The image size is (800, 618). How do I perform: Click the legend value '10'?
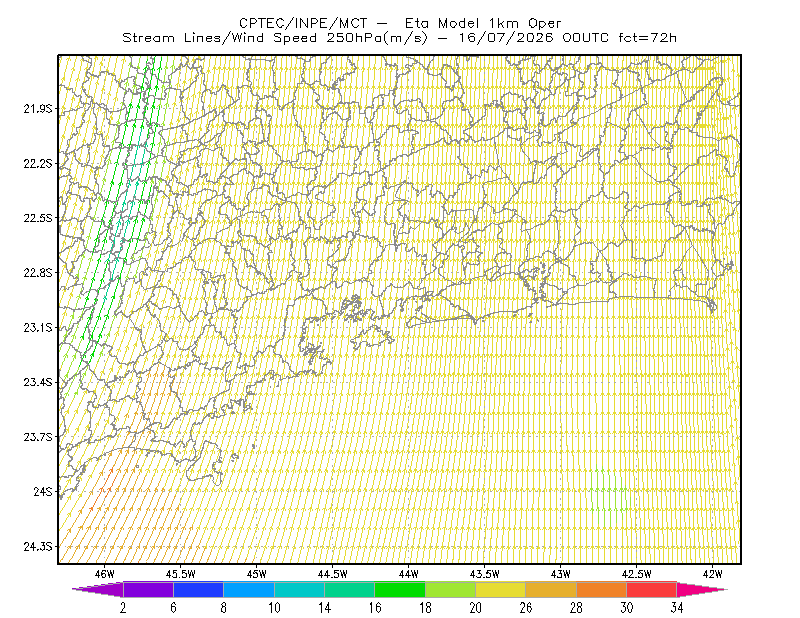click(274, 608)
